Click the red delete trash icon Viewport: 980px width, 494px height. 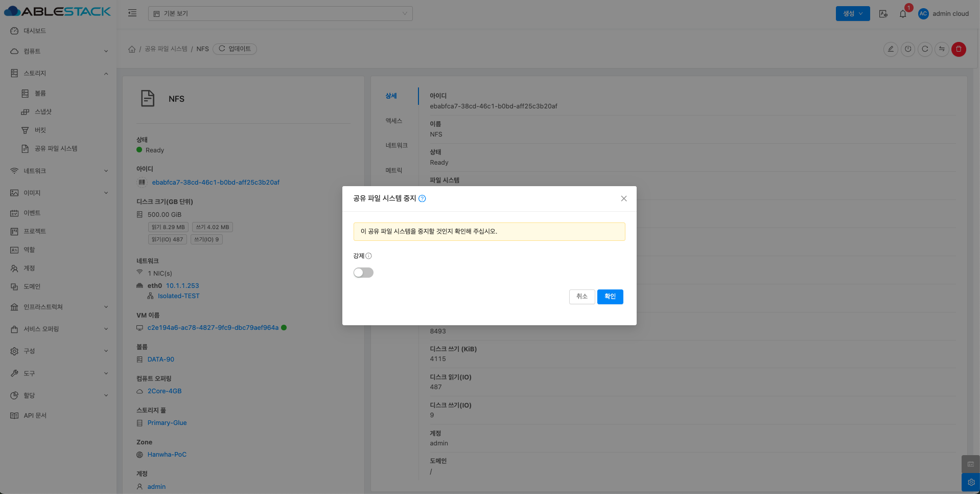959,49
